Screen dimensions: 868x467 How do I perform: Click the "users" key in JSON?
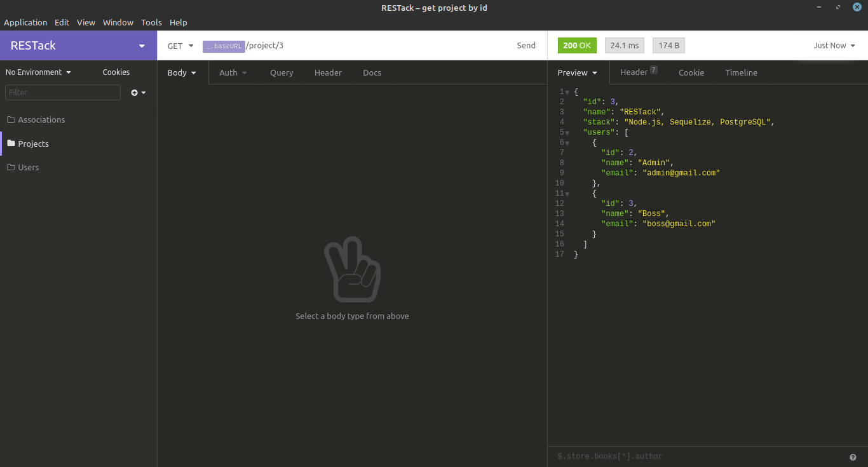tap(599, 133)
